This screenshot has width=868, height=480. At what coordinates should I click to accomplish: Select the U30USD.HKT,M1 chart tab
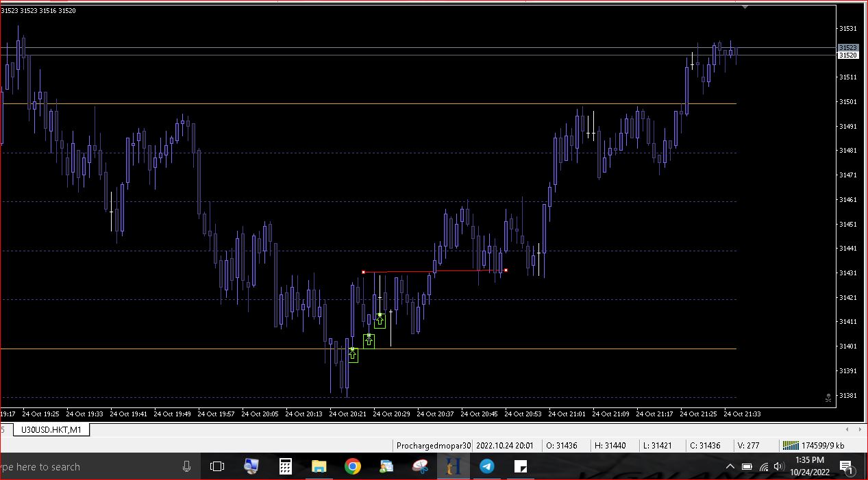tap(51, 430)
